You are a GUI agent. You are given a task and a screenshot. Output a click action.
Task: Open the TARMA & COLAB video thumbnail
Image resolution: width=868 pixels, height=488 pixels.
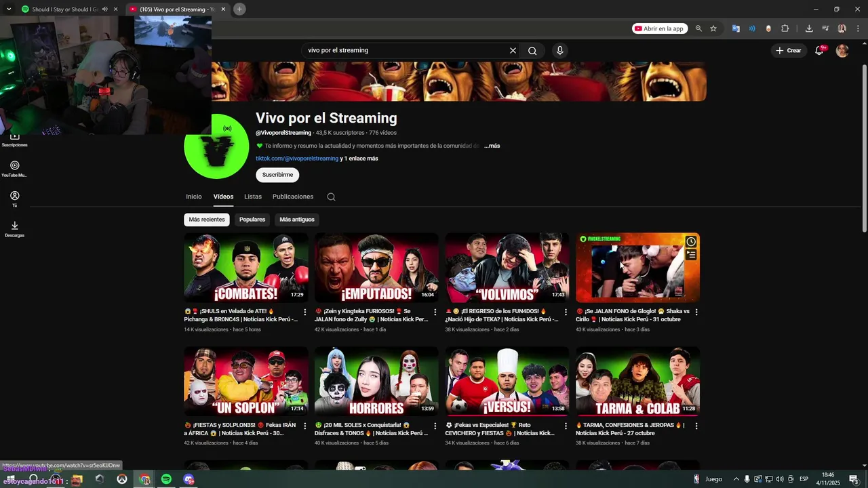tap(637, 382)
